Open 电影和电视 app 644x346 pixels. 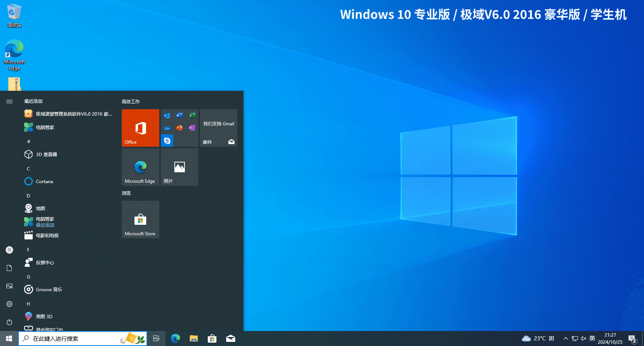[x=68, y=235]
